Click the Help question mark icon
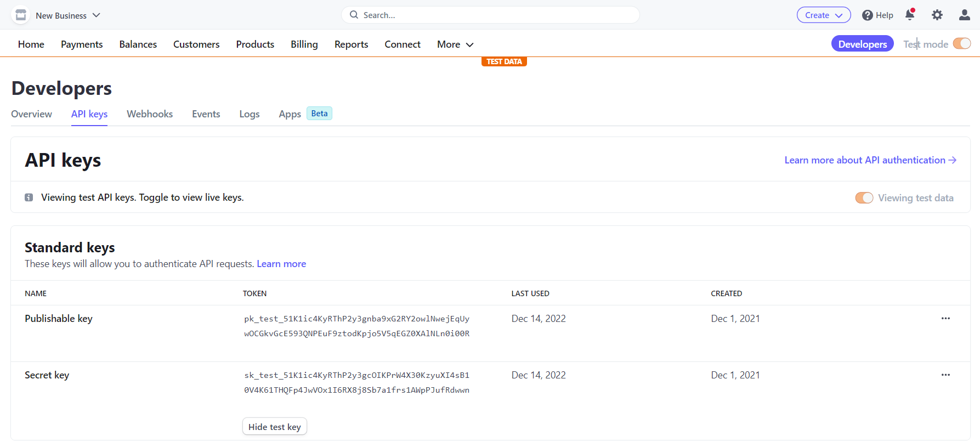This screenshot has width=980, height=447. tap(867, 15)
